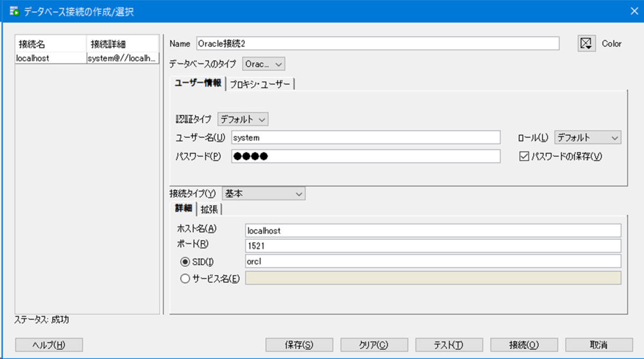This screenshot has width=644, height=359.
Task: Switch to the プロキシ・ユーザー tab
Action: [x=260, y=84]
